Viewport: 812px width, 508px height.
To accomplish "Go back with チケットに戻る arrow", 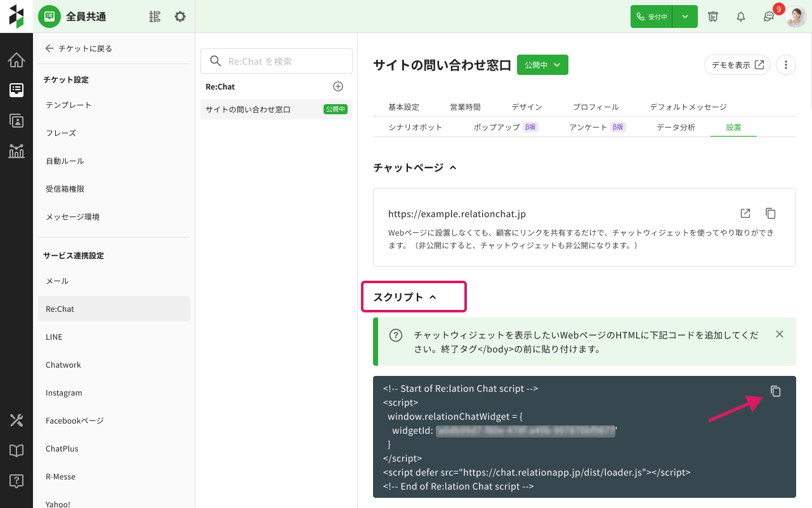I will [x=49, y=48].
